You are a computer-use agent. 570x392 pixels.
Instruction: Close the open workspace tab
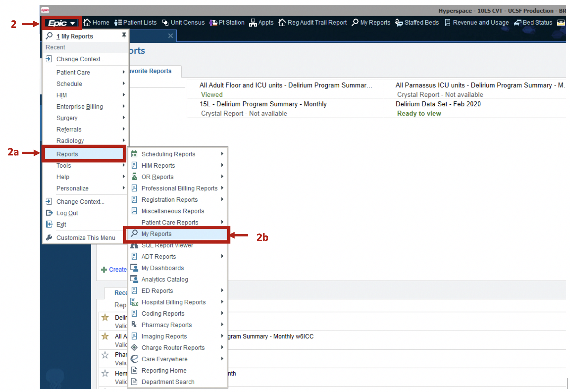pyautogui.click(x=170, y=36)
